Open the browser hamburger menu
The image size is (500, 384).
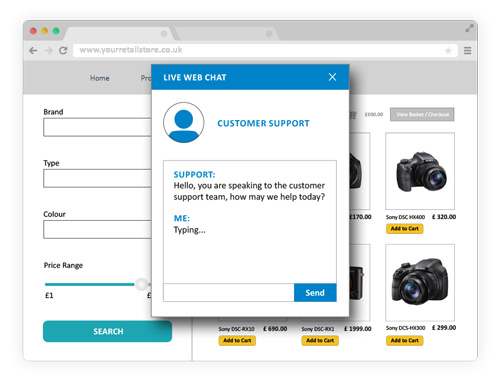pyautogui.click(x=468, y=51)
